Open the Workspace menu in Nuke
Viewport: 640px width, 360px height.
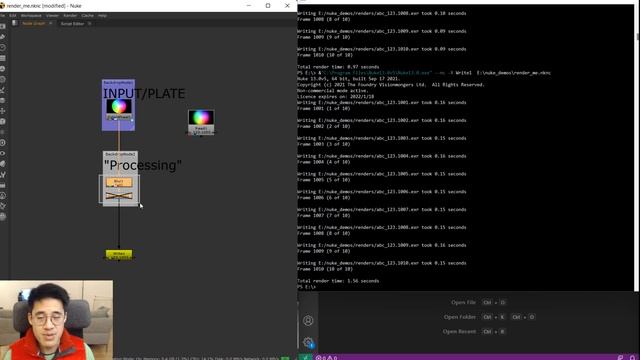(x=31, y=16)
